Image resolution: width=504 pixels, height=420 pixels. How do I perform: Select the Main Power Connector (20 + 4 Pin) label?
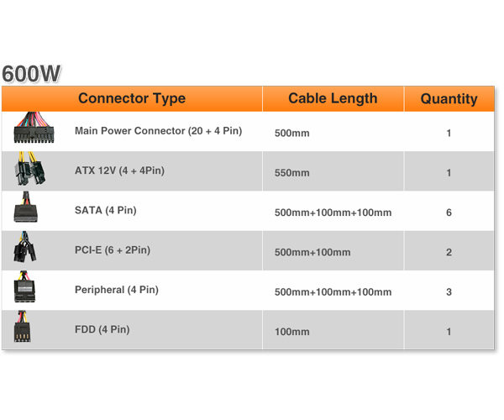[158, 131]
